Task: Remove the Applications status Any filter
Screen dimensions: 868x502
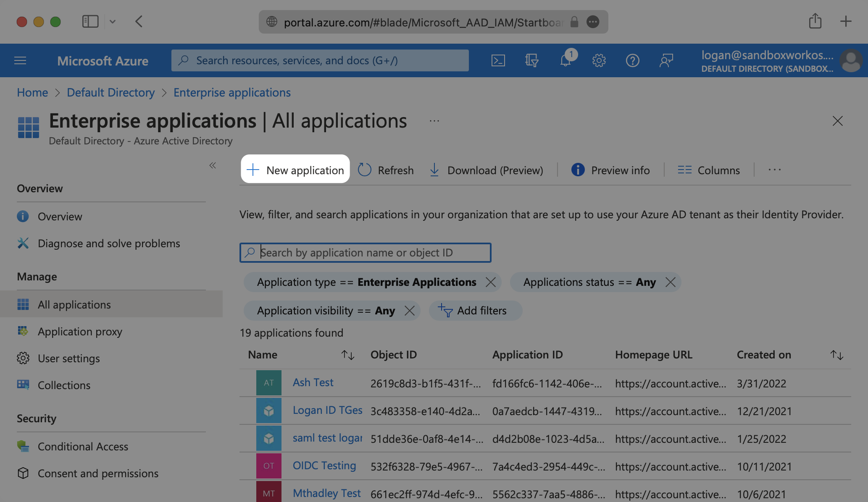Action: [x=671, y=282]
